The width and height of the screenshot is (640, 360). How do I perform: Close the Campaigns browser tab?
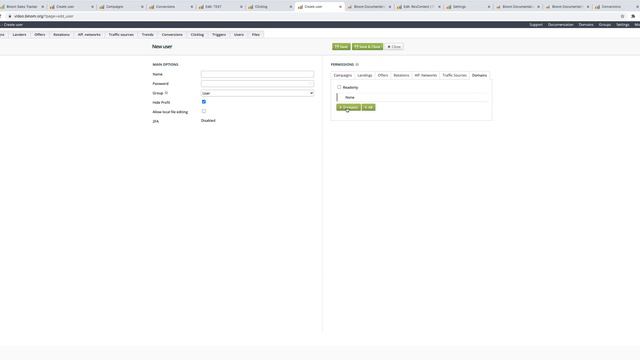tap(142, 7)
